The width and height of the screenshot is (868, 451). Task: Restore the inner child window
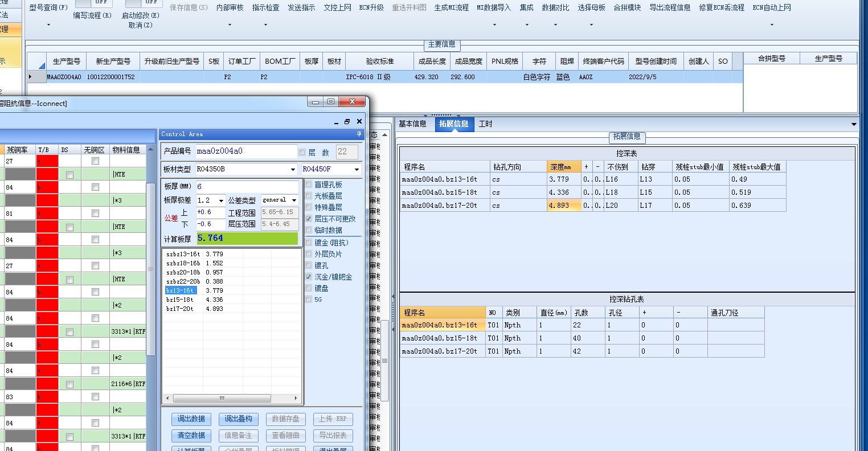[347, 121]
